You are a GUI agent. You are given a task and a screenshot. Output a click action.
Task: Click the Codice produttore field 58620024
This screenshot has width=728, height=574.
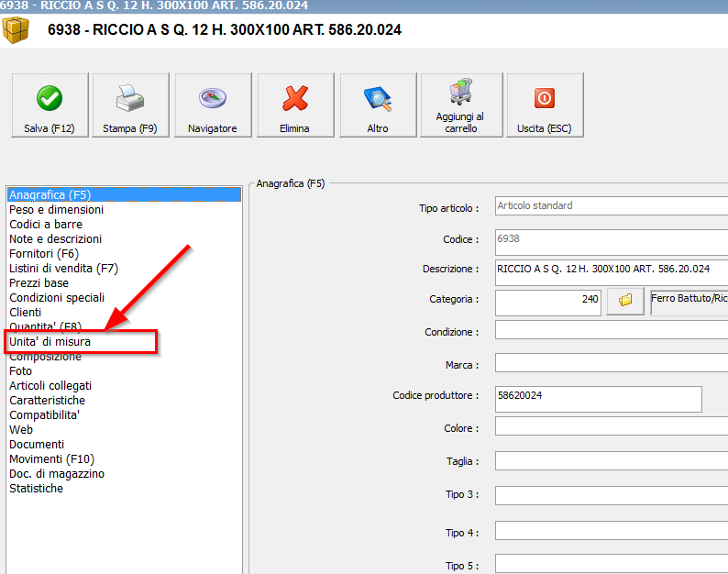[x=599, y=399]
